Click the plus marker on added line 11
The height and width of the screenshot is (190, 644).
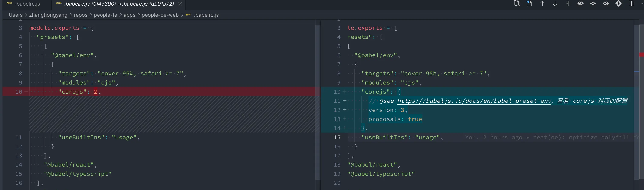(345, 101)
